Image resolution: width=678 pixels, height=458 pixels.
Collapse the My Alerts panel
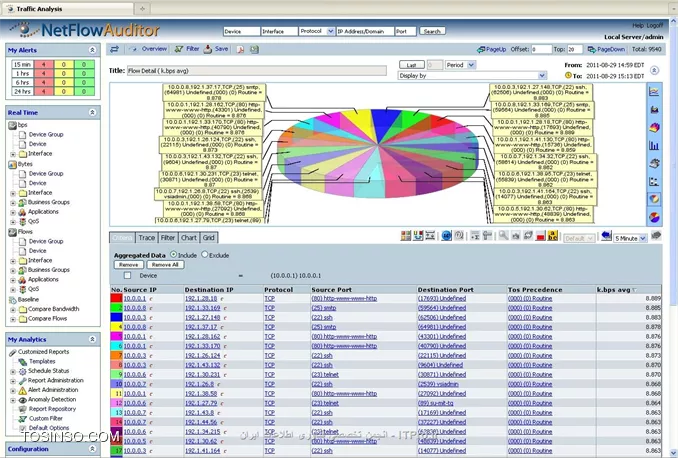coord(92,50)
